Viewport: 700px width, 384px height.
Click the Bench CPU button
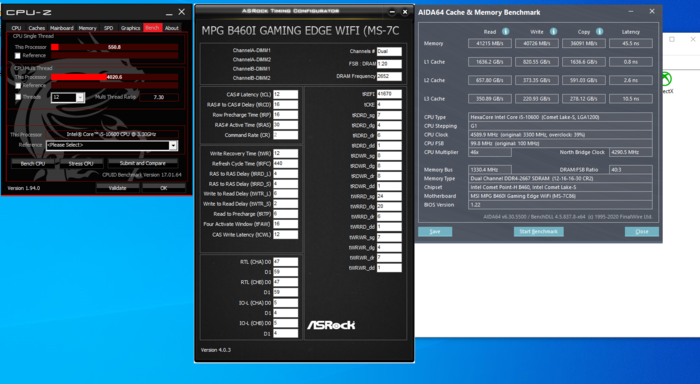point(33,163)
